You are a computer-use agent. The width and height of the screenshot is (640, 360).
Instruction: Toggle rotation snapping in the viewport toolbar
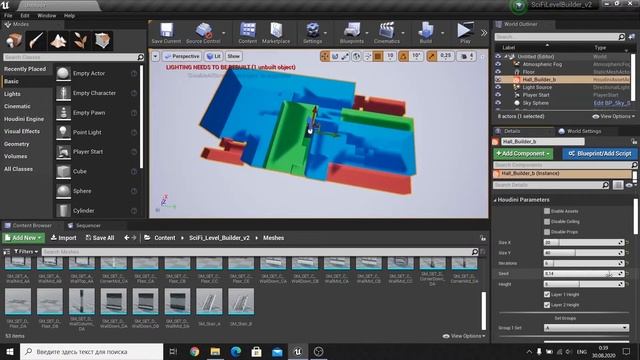403,56
